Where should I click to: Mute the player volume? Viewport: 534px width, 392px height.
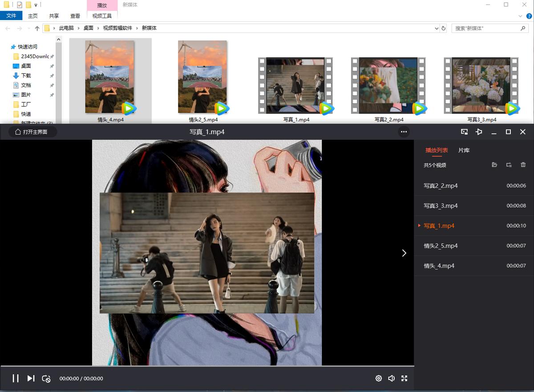pyautogui.click(x=392, y=378)
